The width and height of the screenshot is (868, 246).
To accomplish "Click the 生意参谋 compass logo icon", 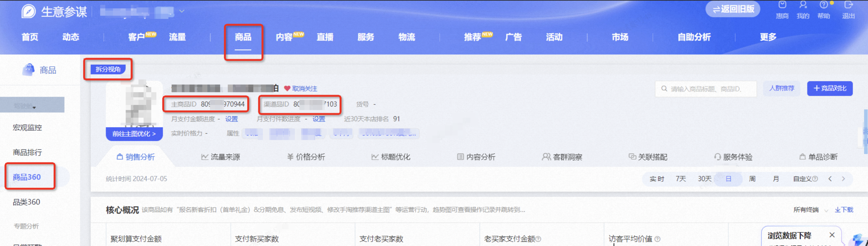I will 28,11.
